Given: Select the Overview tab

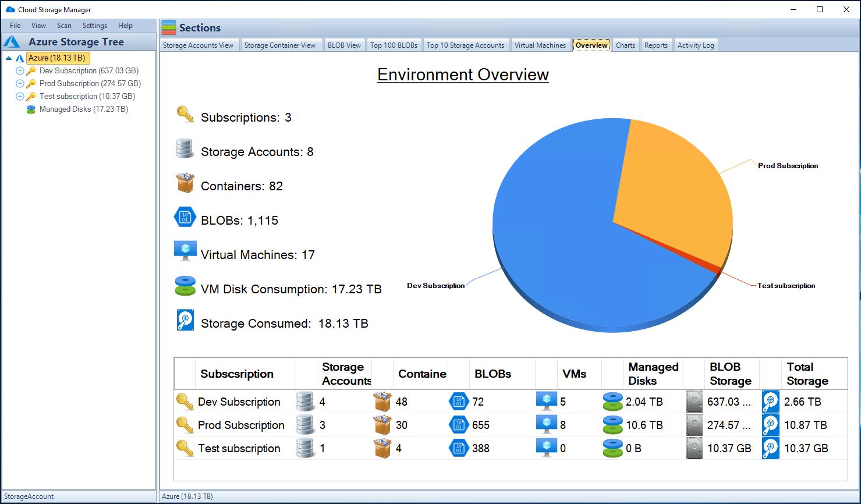Looking at the screenshot, I should (x=591, y=45).
